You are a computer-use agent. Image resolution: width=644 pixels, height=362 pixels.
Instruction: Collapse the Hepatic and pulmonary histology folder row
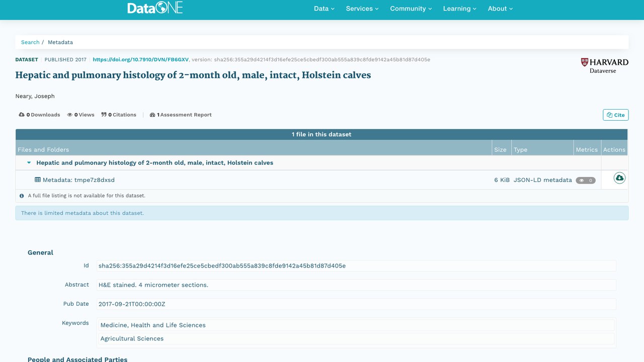29,163
